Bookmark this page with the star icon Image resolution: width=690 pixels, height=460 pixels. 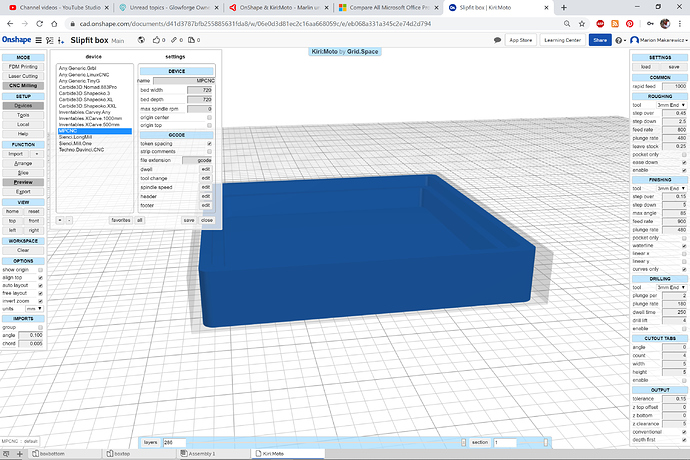pyautogui.click(x=582, y=24)
